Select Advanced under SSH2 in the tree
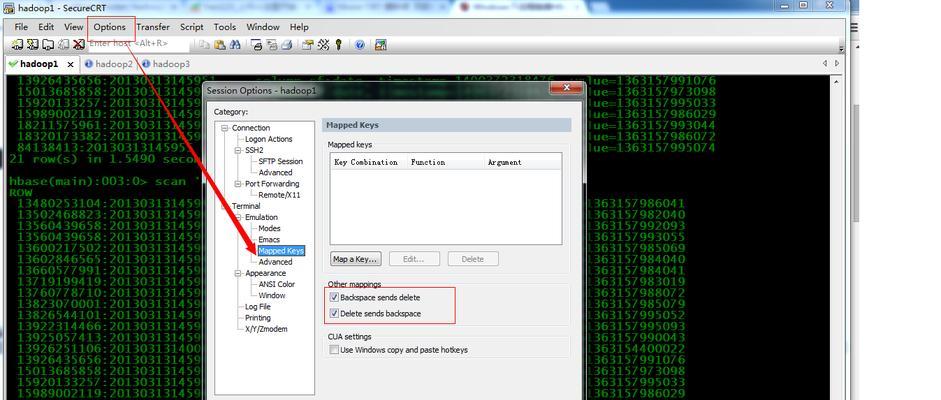 [275, 173]
